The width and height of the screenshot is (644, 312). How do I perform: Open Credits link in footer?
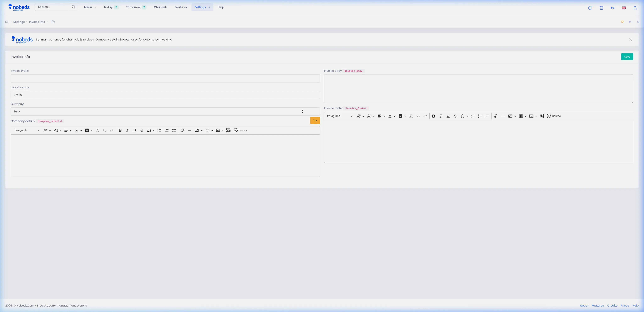pyautogui.click(x=612, y=306)
